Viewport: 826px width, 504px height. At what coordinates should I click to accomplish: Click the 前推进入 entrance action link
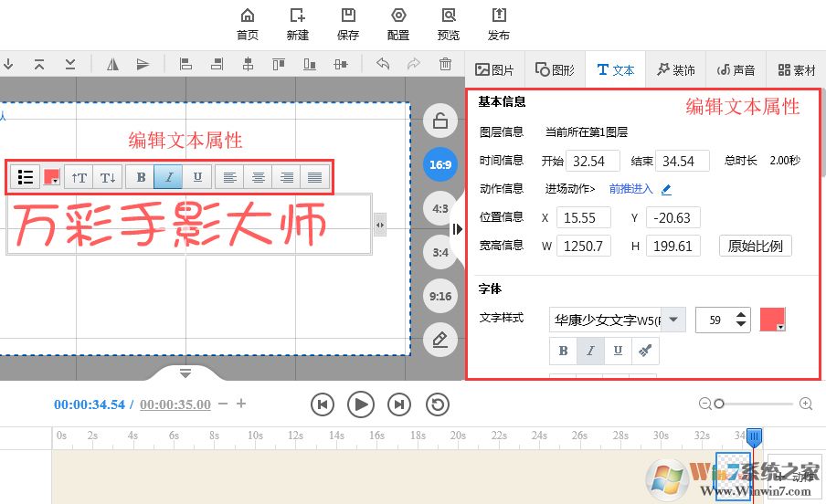coord(630,188)
